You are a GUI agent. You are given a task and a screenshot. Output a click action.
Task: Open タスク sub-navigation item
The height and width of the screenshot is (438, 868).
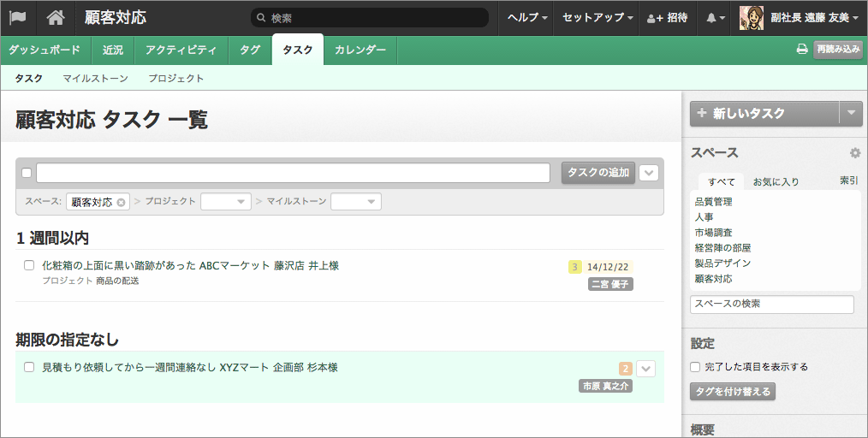29,79
